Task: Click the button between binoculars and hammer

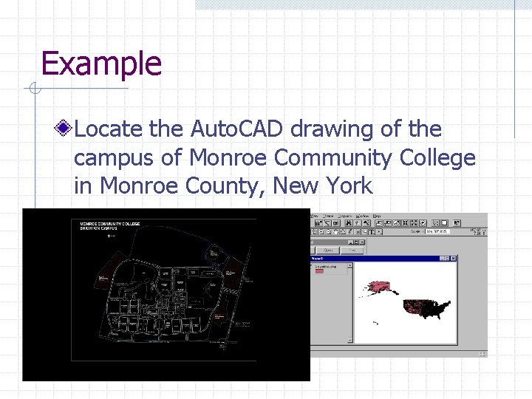Action: (358, 223)
